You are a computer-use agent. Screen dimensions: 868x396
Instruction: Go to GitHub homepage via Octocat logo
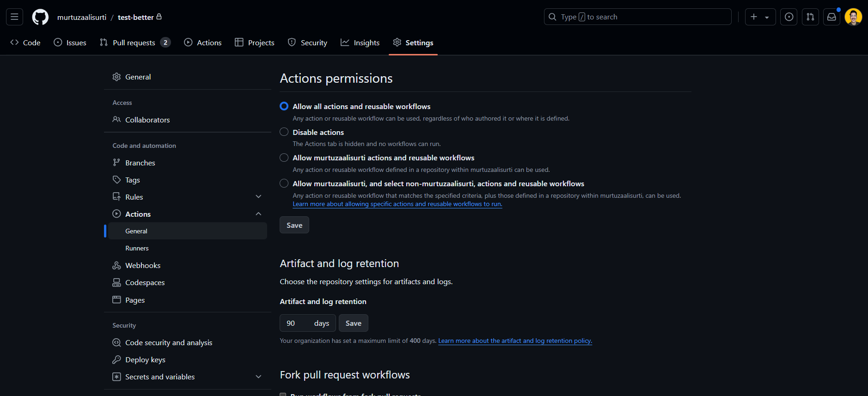[x=40, y=17]
